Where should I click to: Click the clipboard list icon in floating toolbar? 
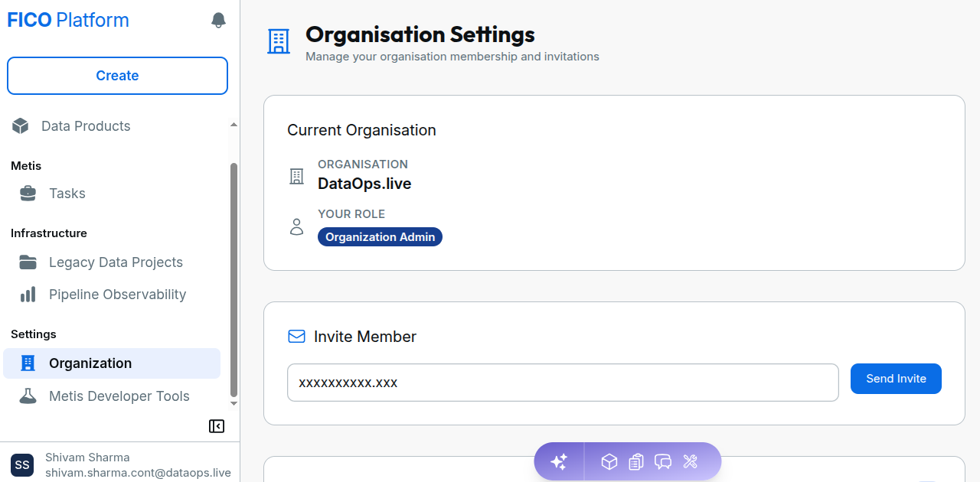coord(635,461)
